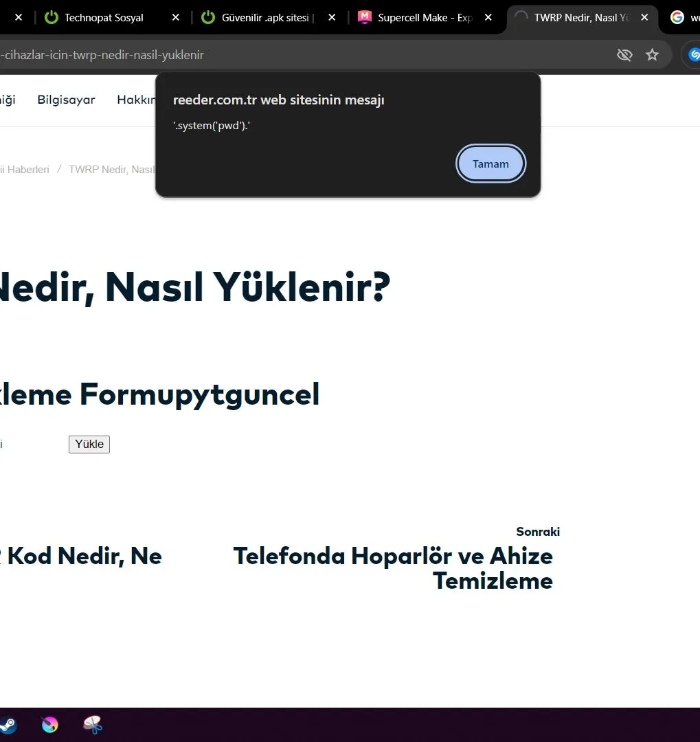The height and width of the screenshot is (742, 700).
Task: Open next article Telefonda Hoparlör ve Ahize Temizleme
Action: point(393,568)
